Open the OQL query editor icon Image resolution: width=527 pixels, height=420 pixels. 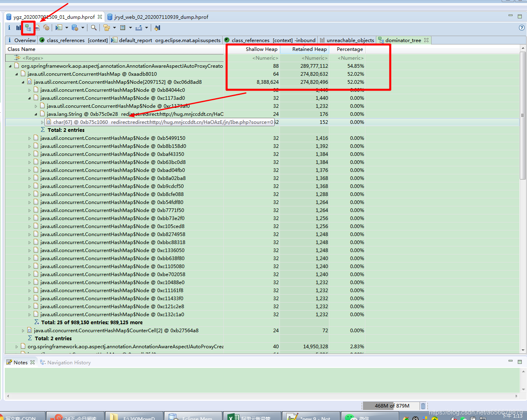[x=37, y=28]
